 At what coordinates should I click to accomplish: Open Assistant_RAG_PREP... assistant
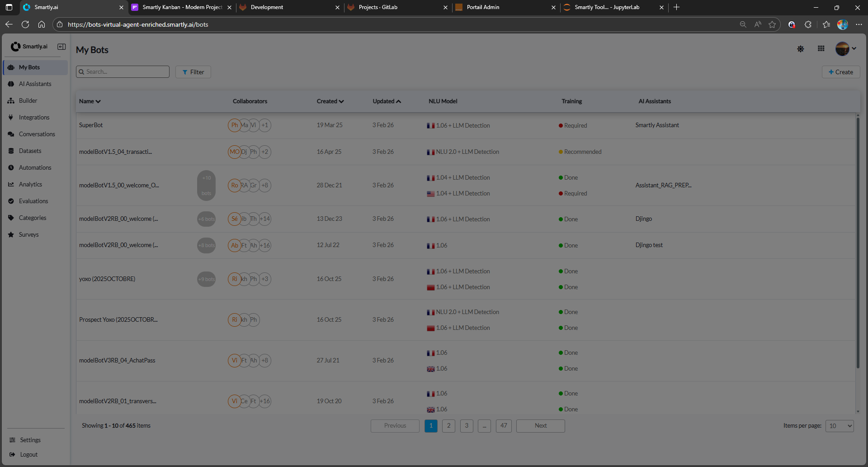[x=663, y=186]
